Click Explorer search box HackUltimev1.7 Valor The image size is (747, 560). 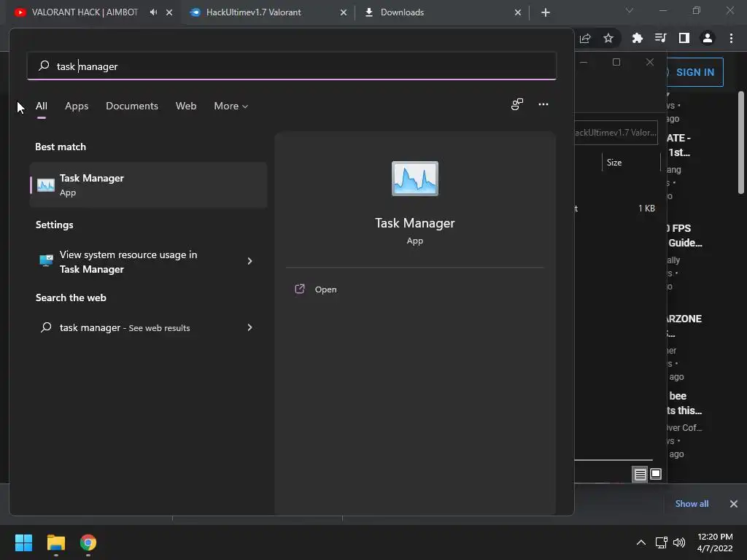coord(616,133)
